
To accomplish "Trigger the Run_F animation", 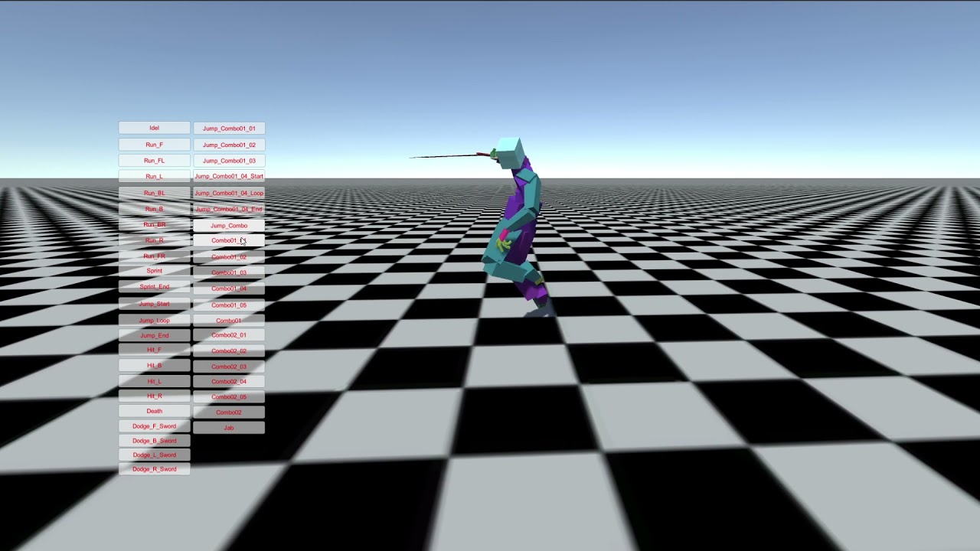I will (154, 145).
